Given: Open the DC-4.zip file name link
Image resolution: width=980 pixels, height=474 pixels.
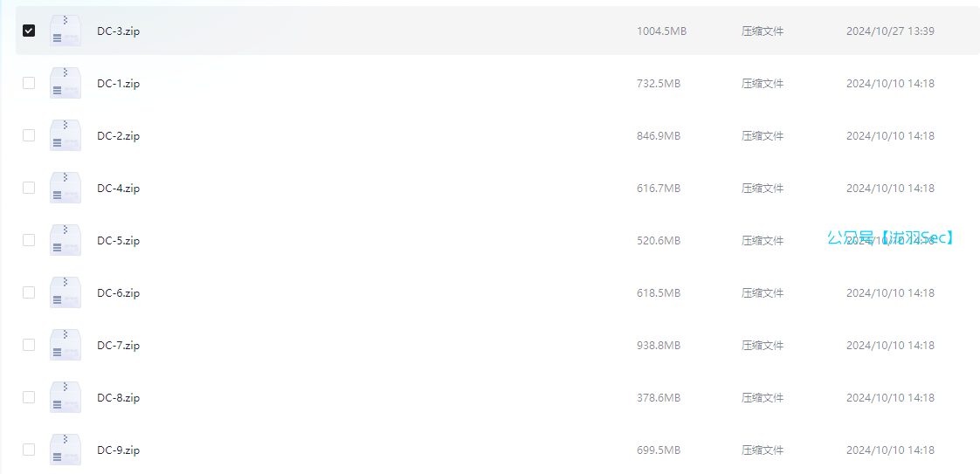Looking at the screenshot, I should coord(118,189).
